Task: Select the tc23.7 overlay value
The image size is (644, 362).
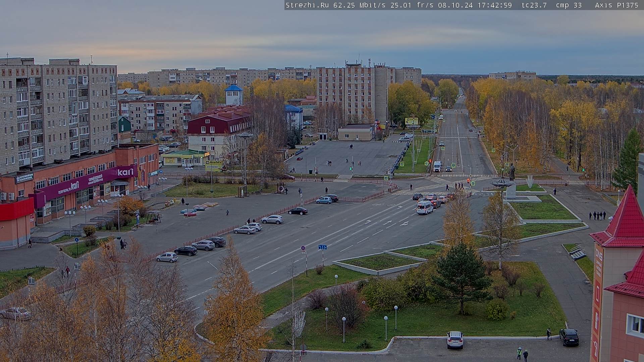Action: (534, 5)
